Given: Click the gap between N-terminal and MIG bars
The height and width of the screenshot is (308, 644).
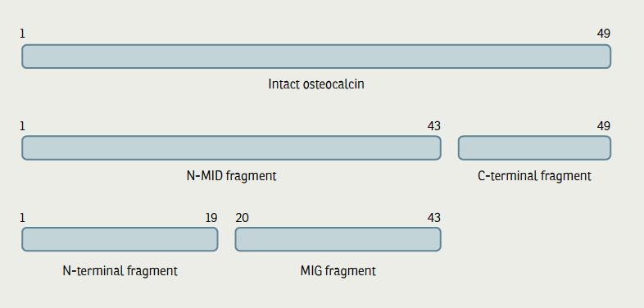Looking at the screenshot, I should (x=226, y=239).
